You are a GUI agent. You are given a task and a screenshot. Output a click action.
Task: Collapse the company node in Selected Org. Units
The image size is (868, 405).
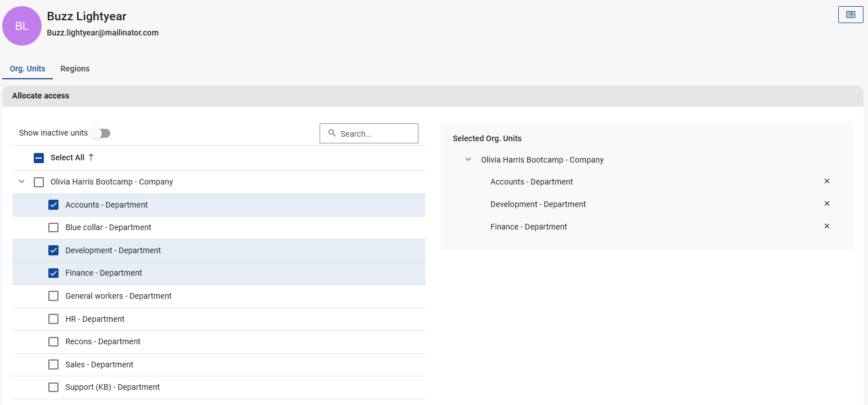(468, 160)
